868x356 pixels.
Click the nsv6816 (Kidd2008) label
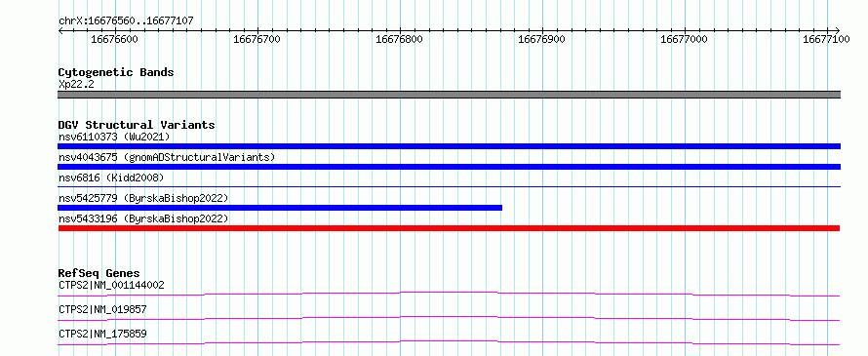(111, 178)
